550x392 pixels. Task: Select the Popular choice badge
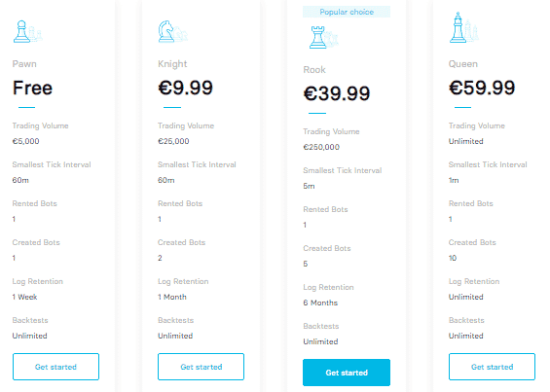pyautogui.click(x=347, y=12)
